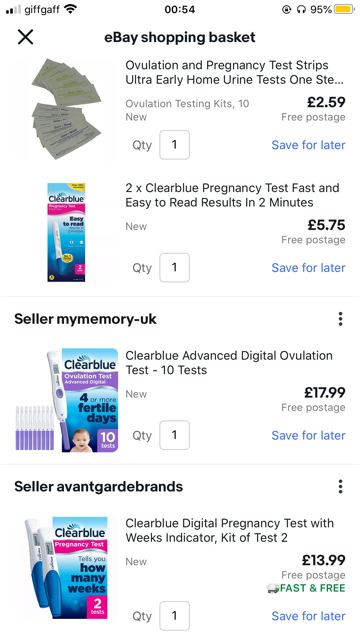The height and width of the screenshot is (640, 360).
Task: Open options menu for seller mymemory-uk
Action: tap(340, 319)
